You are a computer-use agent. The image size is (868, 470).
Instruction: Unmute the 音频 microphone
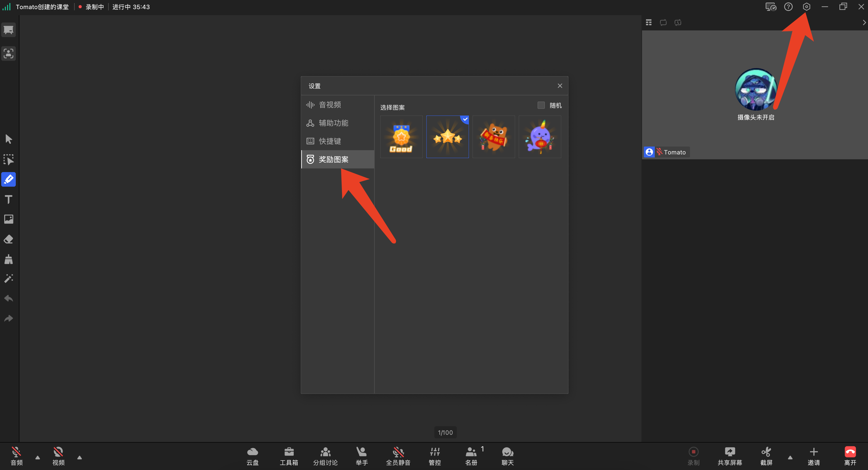click(x=16, y=456)
